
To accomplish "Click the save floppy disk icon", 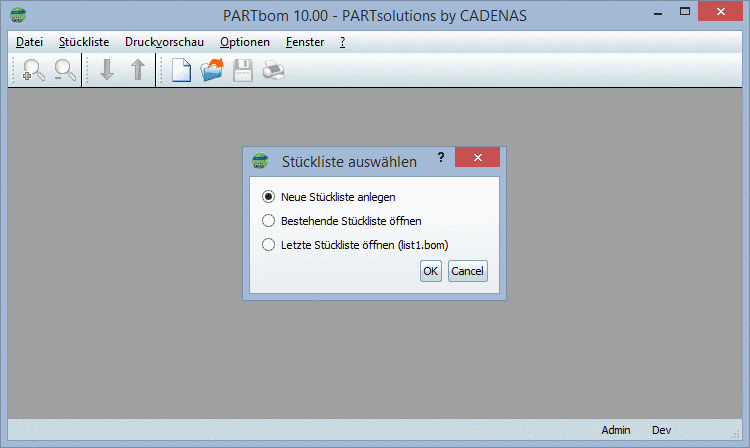I will click(242, 71).
